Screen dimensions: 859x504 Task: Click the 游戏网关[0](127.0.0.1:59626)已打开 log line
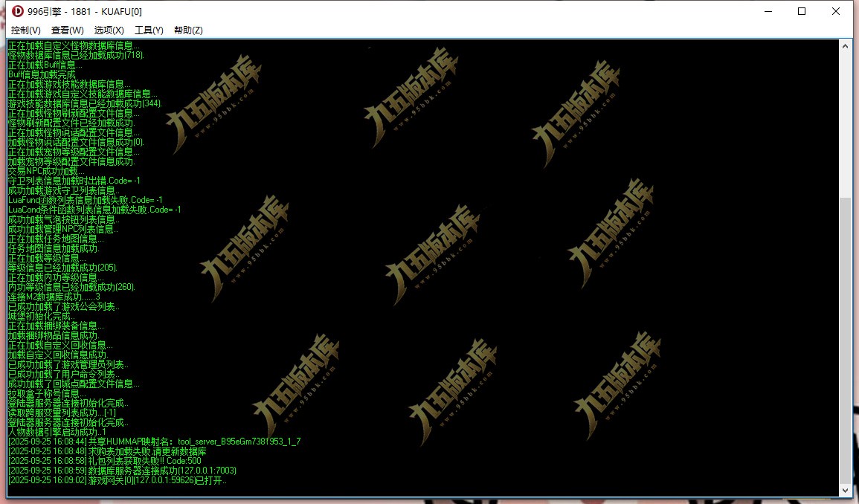pos(118,480)
